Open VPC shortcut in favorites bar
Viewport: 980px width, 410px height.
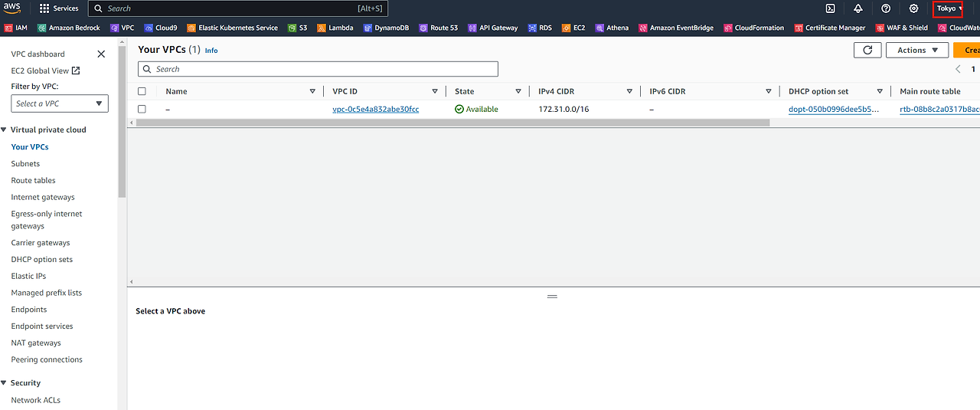click(x=122, y=28)
